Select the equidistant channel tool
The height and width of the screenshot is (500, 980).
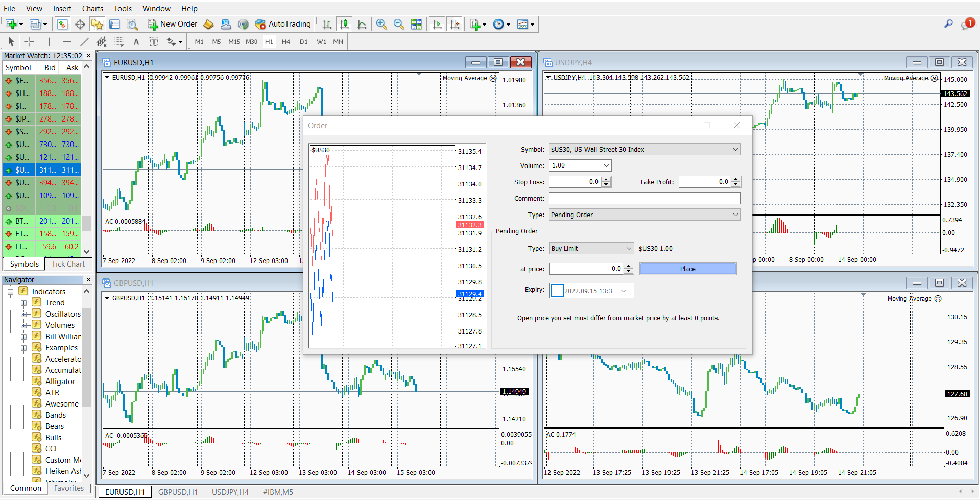tap(102, 42)
